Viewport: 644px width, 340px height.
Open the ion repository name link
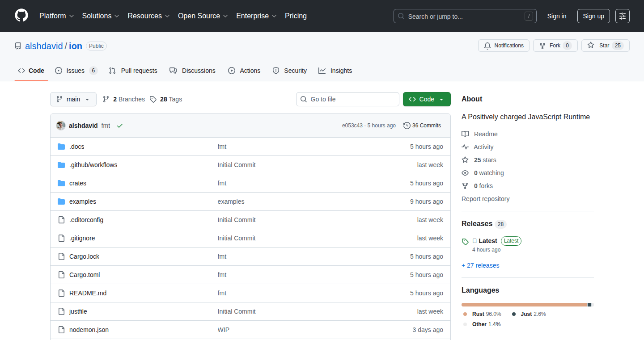(76, 46)
